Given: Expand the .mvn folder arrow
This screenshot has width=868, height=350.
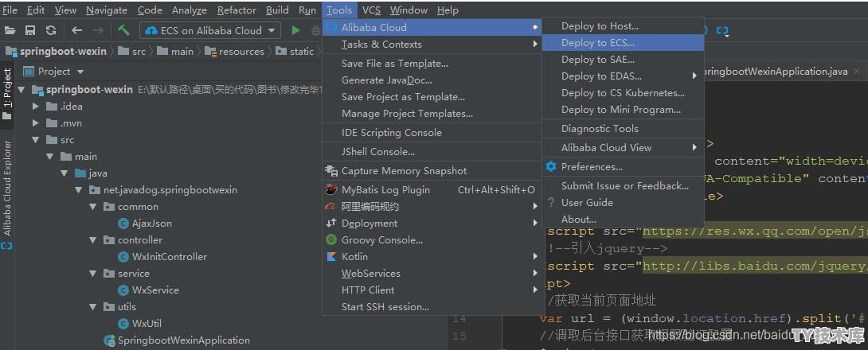Looking at the screenshot, I should click(35, 122).
